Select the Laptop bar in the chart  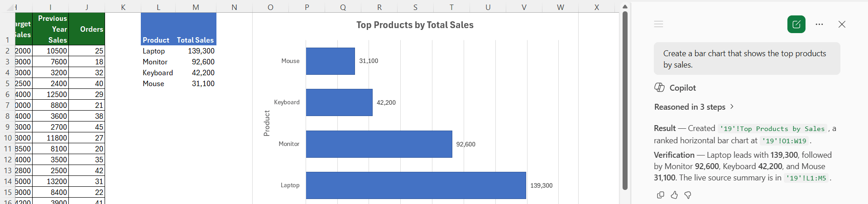click(x=416, y=185)
